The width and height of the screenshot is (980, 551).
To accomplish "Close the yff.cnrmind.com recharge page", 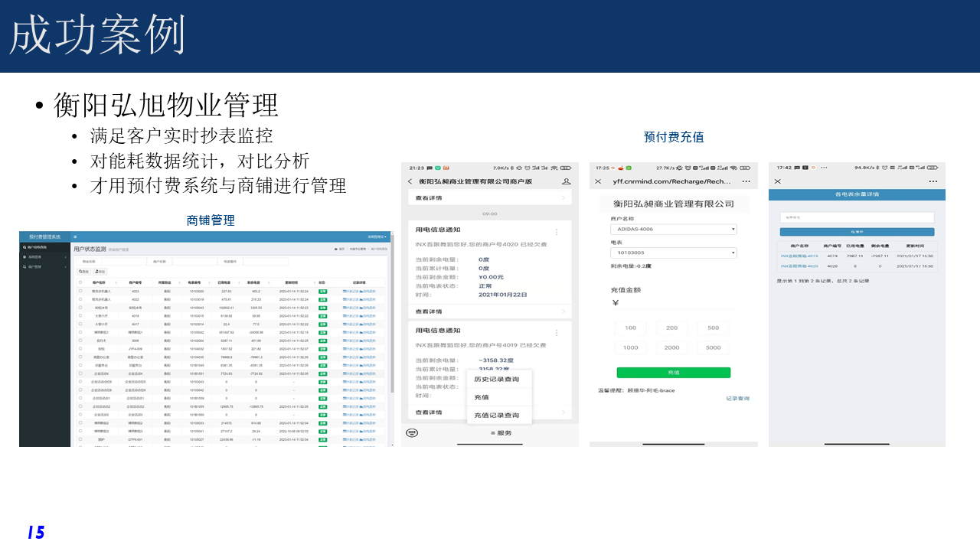I will (599, 181).
